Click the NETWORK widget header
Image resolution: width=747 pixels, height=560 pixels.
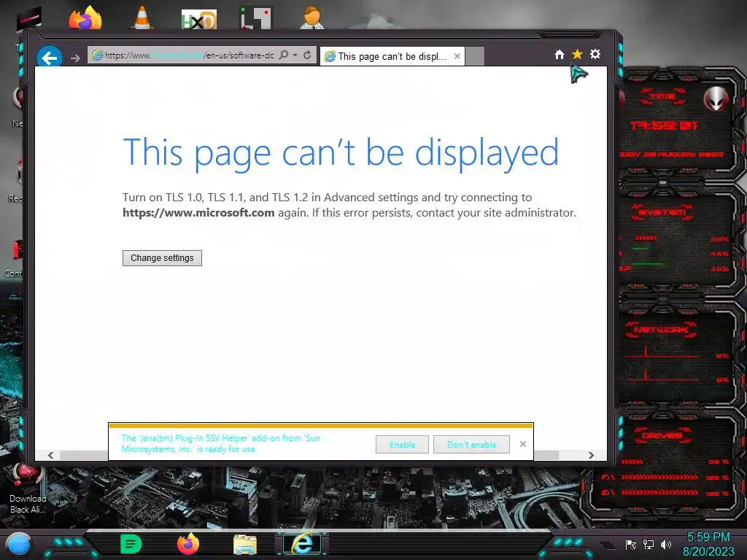pyautogui.click(x=661, y=330)
